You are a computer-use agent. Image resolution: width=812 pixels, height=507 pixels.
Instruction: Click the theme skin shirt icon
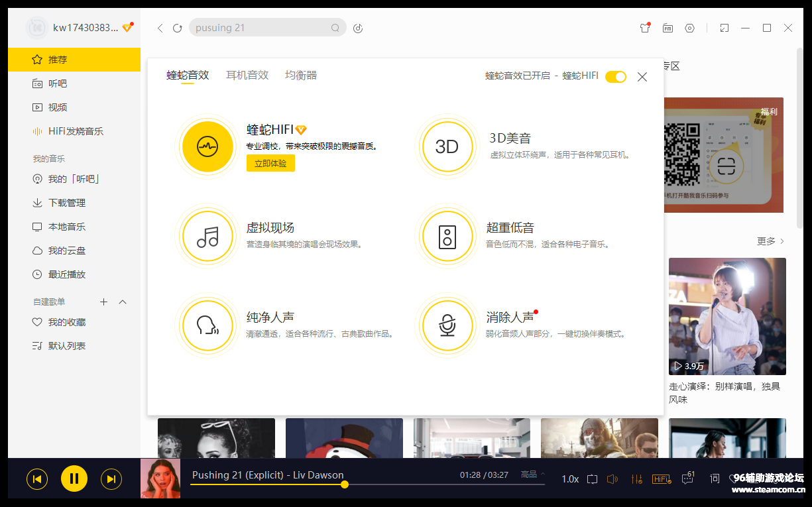point(644,28)
